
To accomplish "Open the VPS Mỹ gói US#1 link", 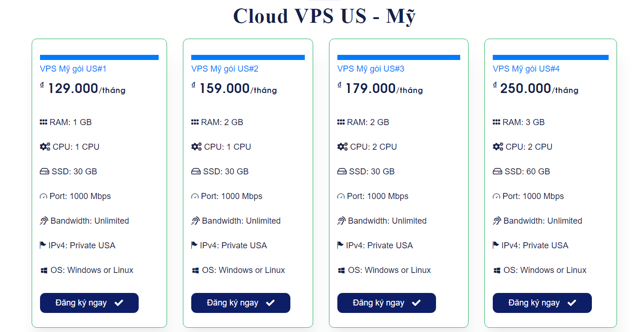I will click(x=73, y=69).
